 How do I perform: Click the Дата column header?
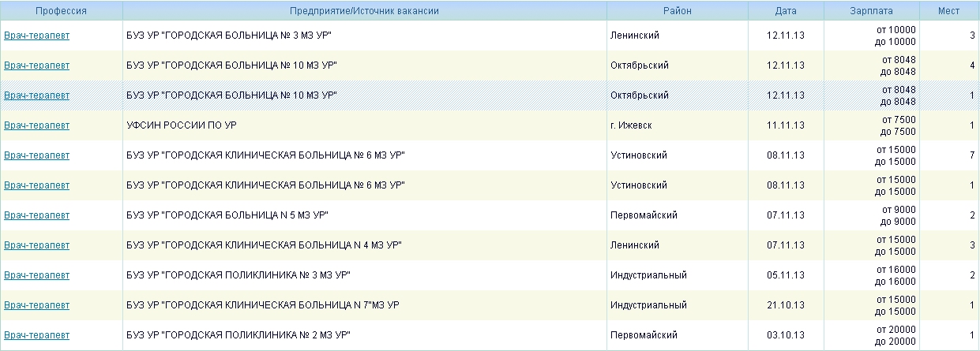785,11
